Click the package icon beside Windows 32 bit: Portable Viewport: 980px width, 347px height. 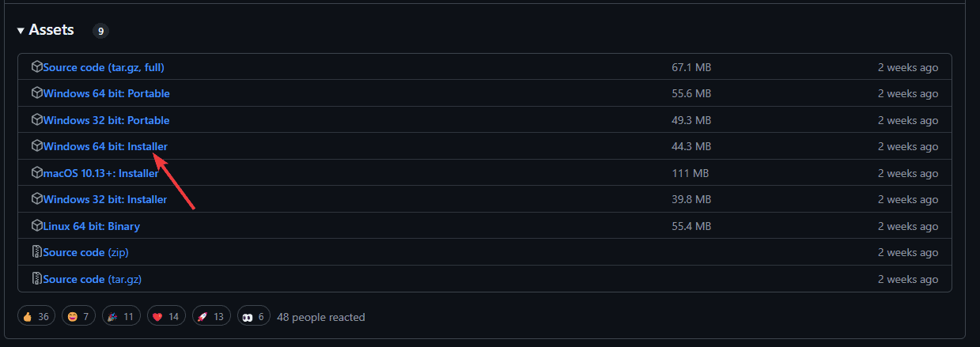coord(36,120)
